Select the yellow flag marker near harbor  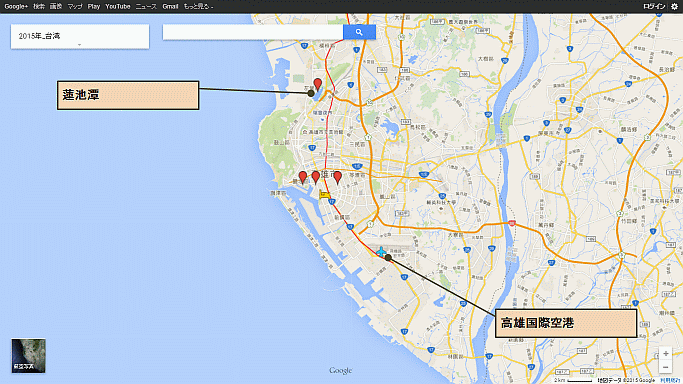(325, 194)
